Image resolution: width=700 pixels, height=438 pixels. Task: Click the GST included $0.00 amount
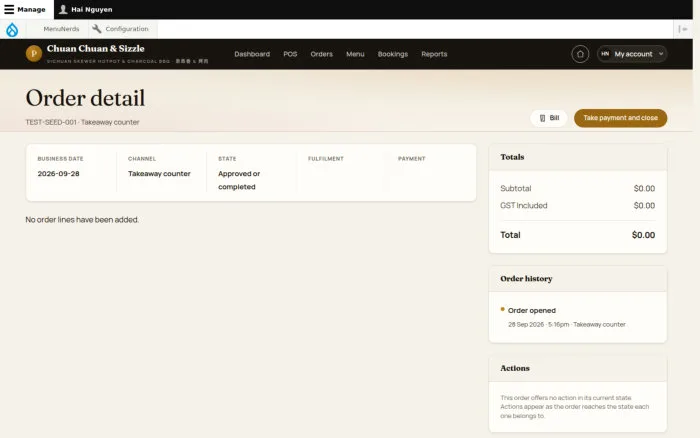[x=644, y=206]
